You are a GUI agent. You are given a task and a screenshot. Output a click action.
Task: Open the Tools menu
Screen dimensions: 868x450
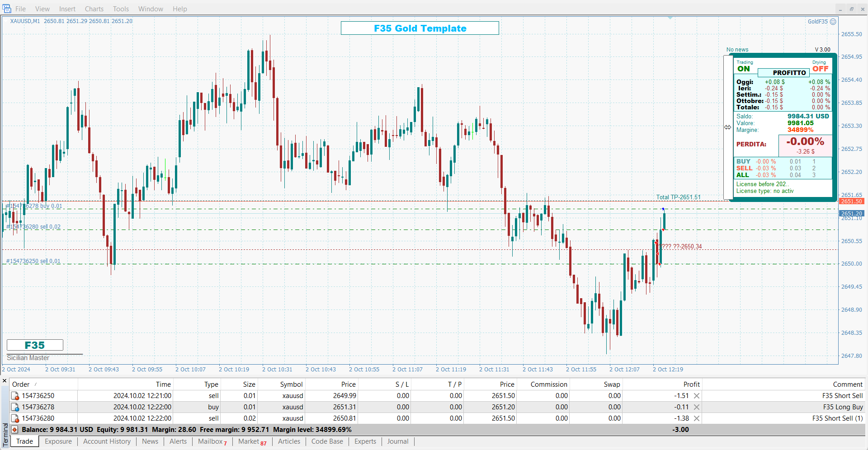click(x=121, y=9)
